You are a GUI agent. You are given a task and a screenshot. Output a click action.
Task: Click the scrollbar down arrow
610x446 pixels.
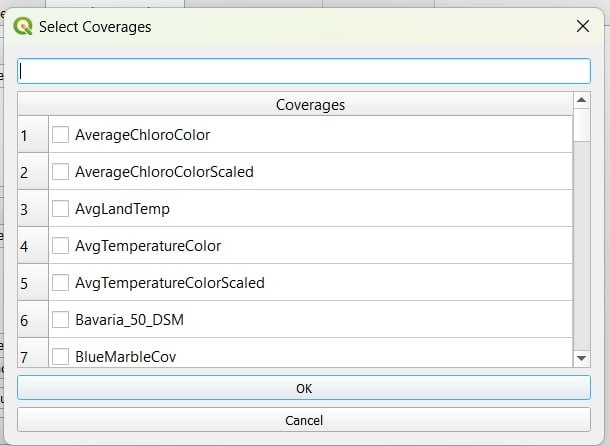point(582,358)
